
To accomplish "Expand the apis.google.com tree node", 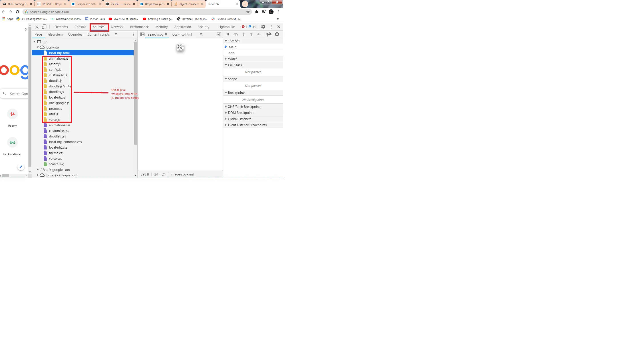I will pos(38,169).
